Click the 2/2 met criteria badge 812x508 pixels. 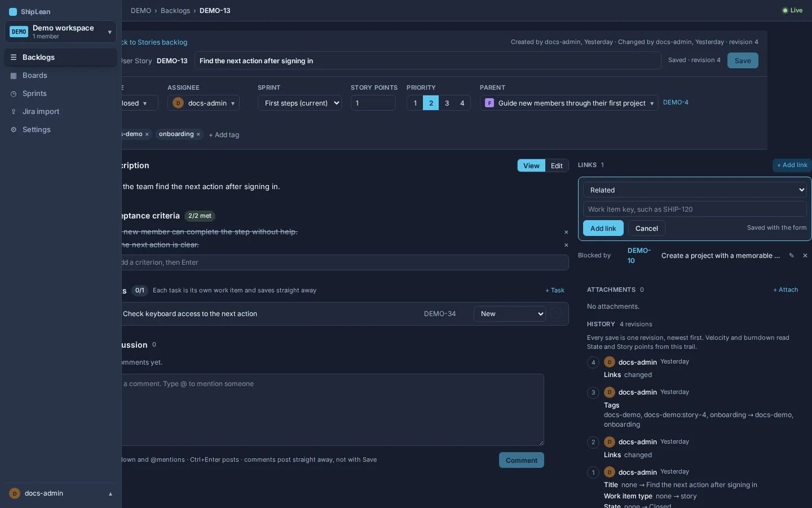pyautogui.click(x=200, y=216)
